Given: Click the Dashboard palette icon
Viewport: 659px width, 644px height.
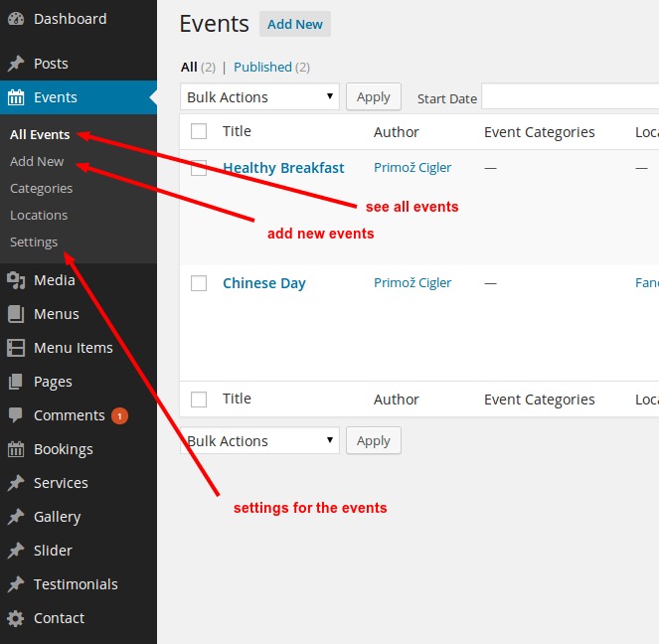Looking at the screenshot, I should [x=16, y=19].
